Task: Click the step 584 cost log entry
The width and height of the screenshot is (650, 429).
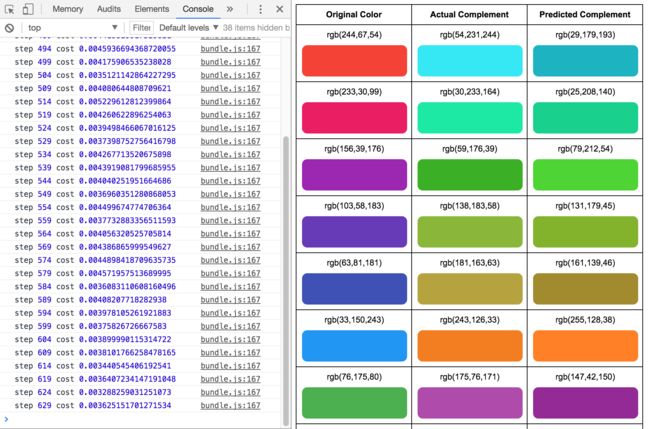Action: coord(95,286)
